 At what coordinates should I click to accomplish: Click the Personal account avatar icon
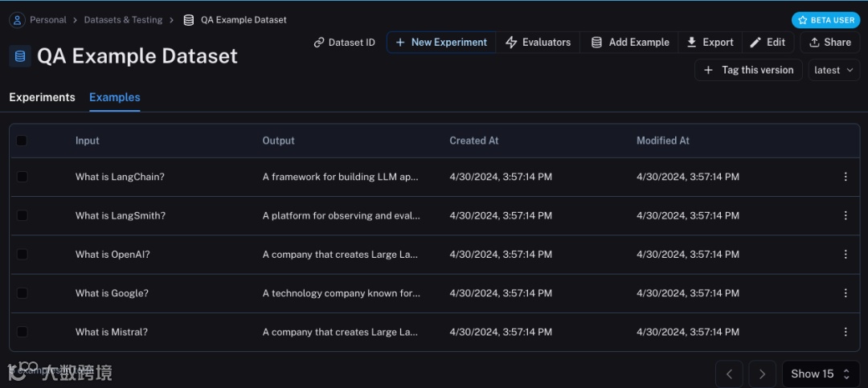[x=17, y=20]
